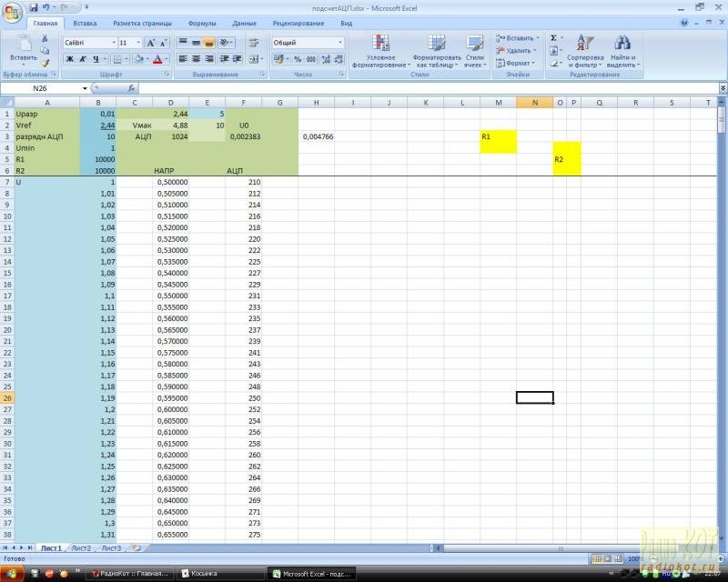The width and height of the screenshot is (728, 582).
Task: Click the Формат cells button
Action: coord(517,64)
